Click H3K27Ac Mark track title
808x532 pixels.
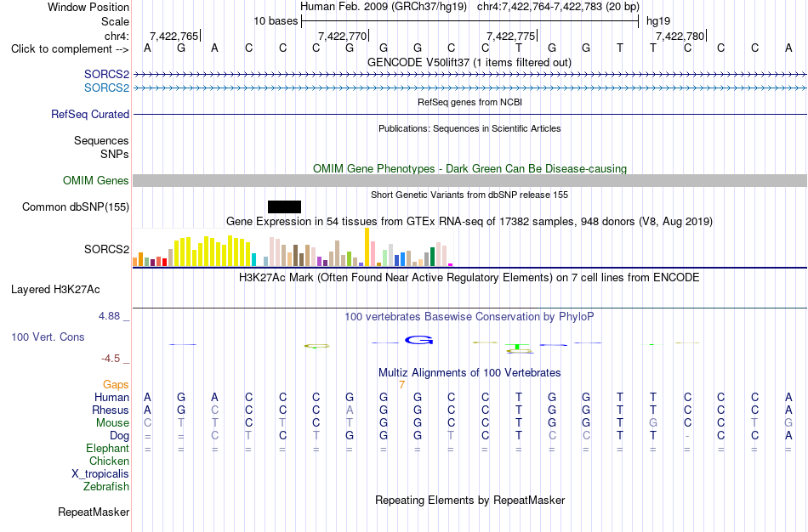(x=469, y=278)
